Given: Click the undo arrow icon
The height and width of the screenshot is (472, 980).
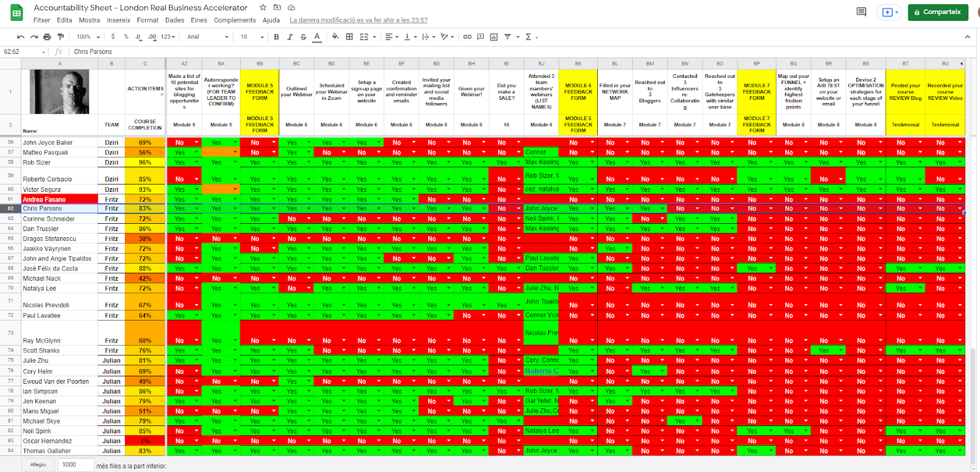Looking at the screenshot, I should tap(21, 37).
